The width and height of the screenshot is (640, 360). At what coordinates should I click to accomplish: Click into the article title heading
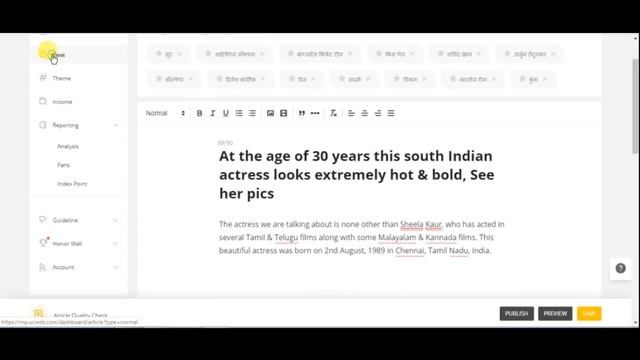coord(357,175)
